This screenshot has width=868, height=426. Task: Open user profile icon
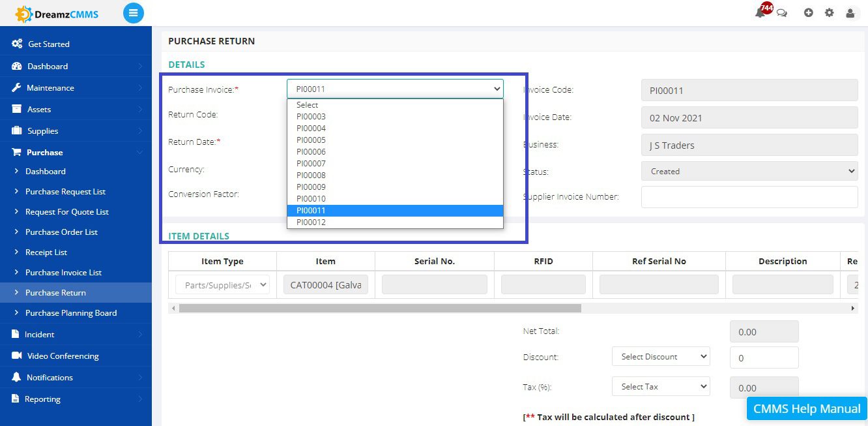click(x=850, y=12)
